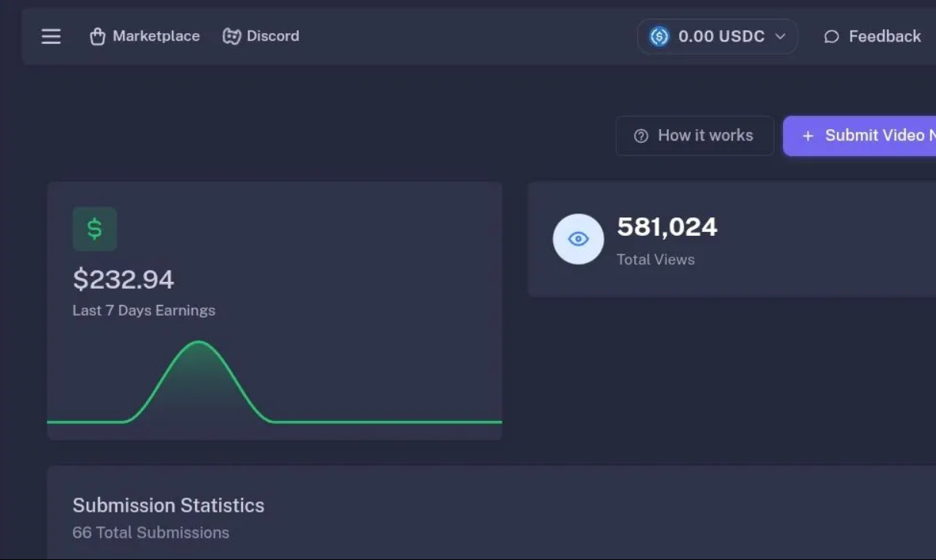
Task: Open the chevron beside the USDC balance
Action: click(781, 36)
